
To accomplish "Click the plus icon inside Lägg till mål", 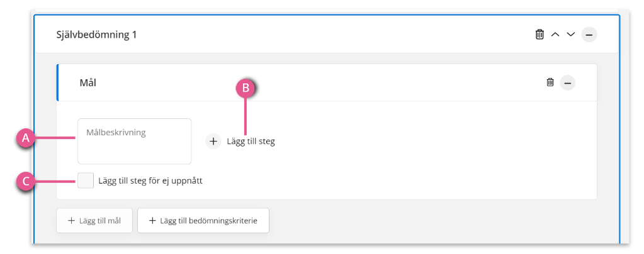I will (x=72, y=221).
